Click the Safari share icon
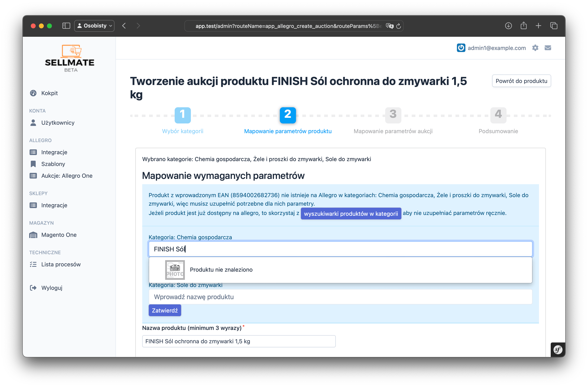The image size is (588, 387). pos(524,26)
